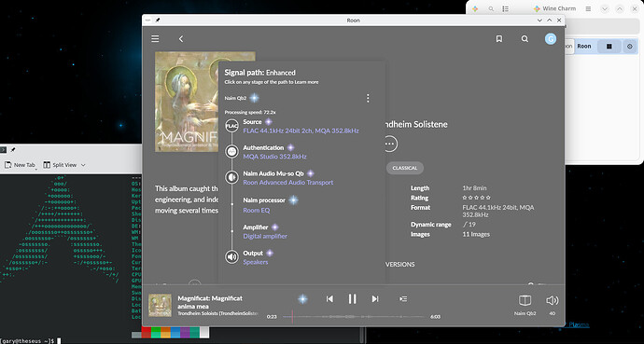
Task: Select Roon entry in Wine Charm
Action: click(583, 47)
